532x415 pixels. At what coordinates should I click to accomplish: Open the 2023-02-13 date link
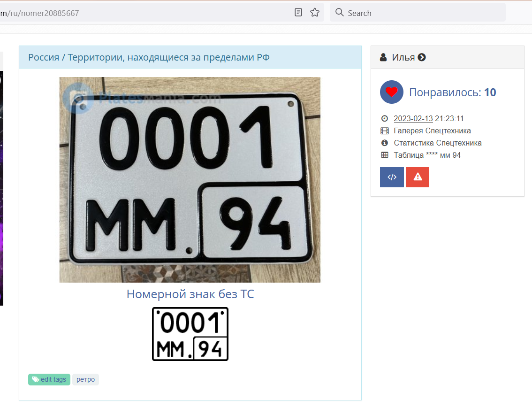(x=413, y=118)
